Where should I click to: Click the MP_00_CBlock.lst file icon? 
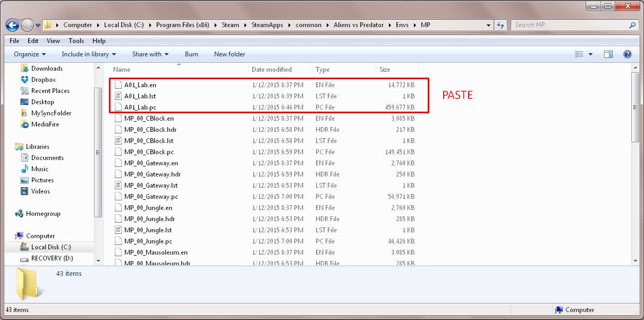click(118, 141)
